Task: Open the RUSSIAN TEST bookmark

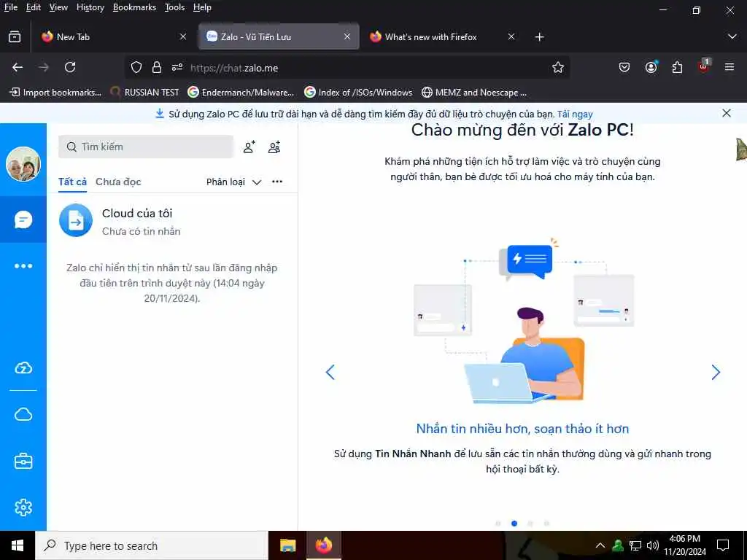Action: point(144,93)
